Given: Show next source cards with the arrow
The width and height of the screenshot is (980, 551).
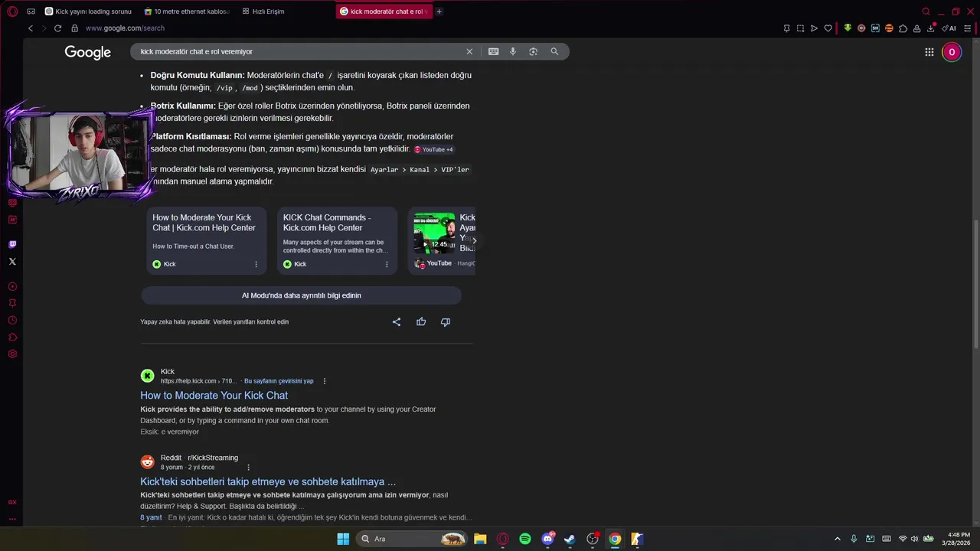Looking at the screenshot, I should point(474,240).
